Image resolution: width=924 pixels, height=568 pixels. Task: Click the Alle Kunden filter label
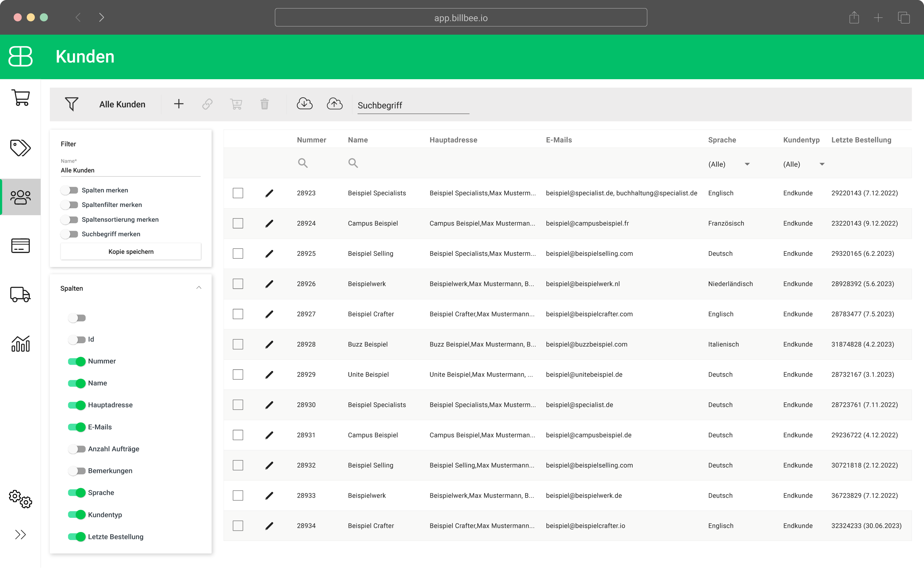tap(122, 104)
